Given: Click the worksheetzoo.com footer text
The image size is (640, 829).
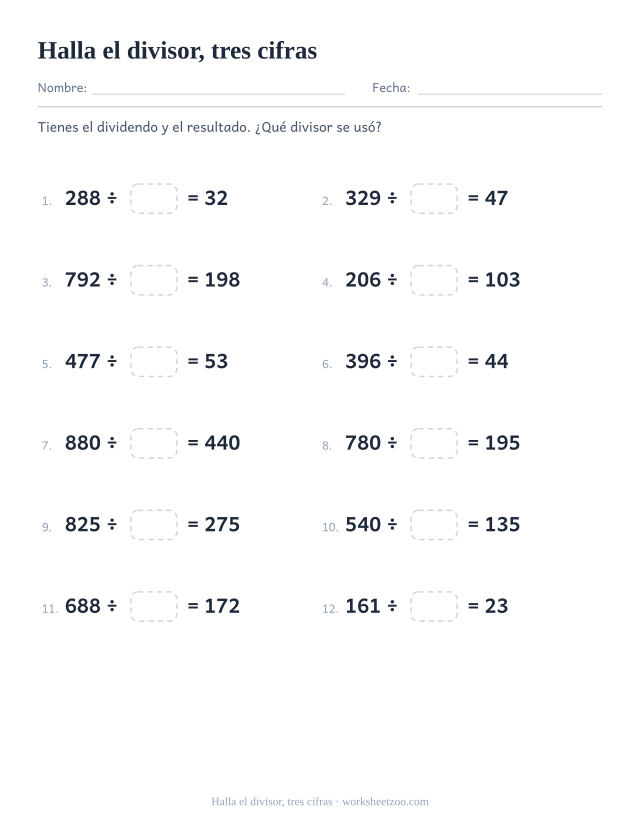Looking at the screenshot, I should (x=385, y=802).
